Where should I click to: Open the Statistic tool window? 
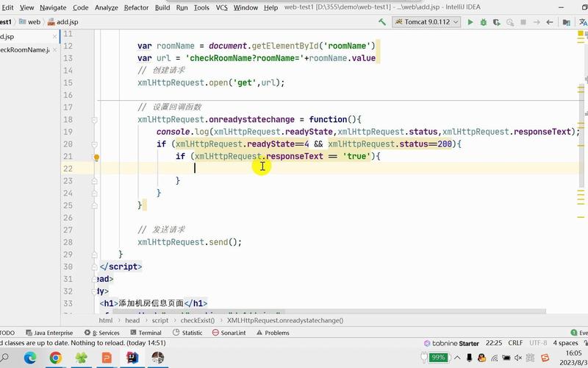187,333
